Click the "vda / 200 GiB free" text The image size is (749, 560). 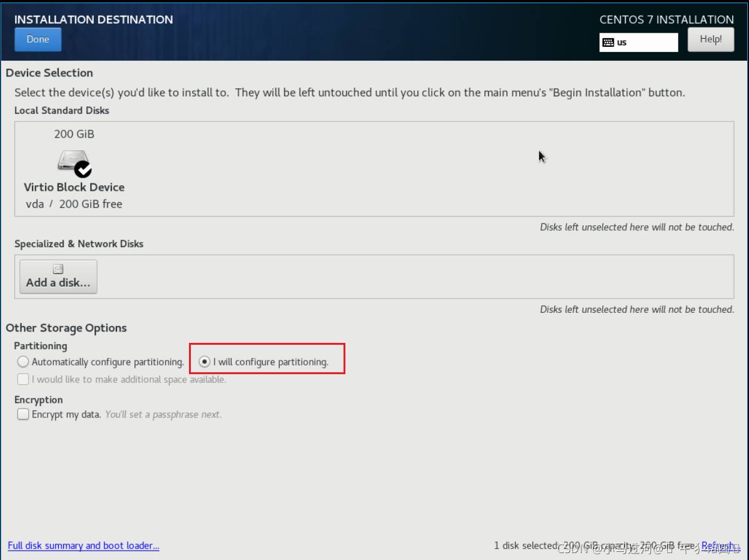(x=74, y=204)
